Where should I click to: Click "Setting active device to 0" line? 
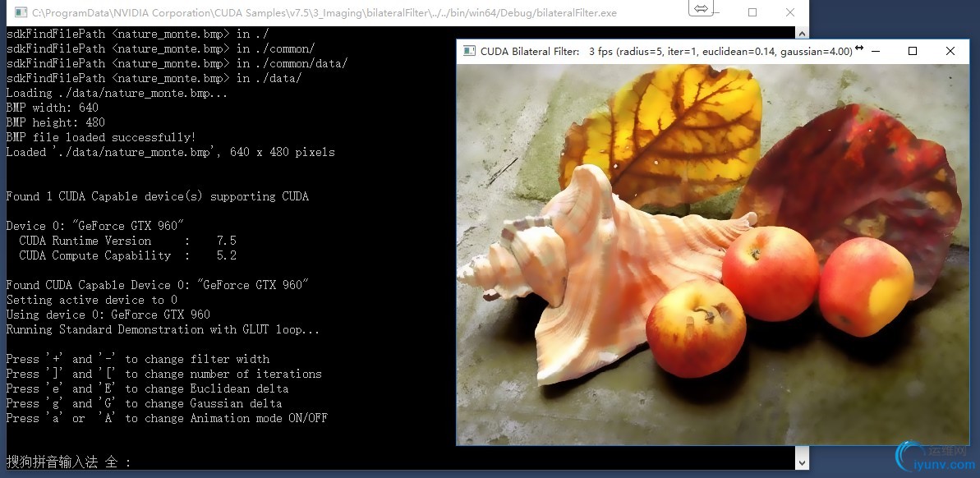(92, 300)
